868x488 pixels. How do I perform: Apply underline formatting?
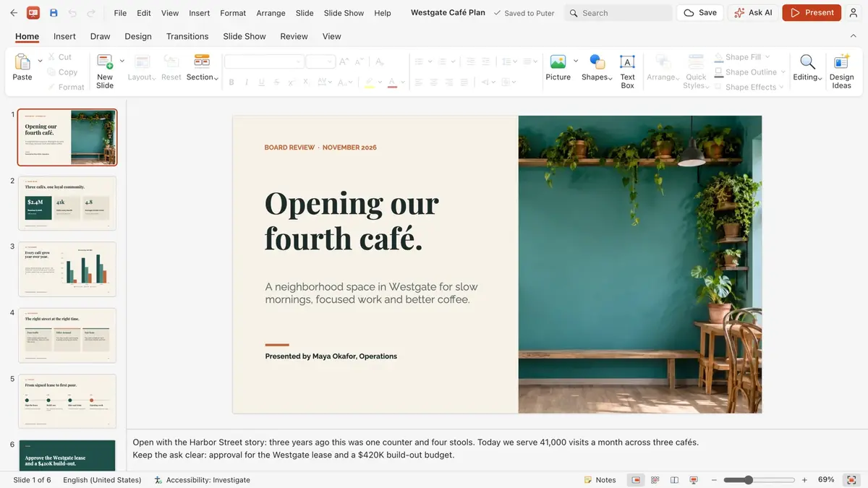261,82
